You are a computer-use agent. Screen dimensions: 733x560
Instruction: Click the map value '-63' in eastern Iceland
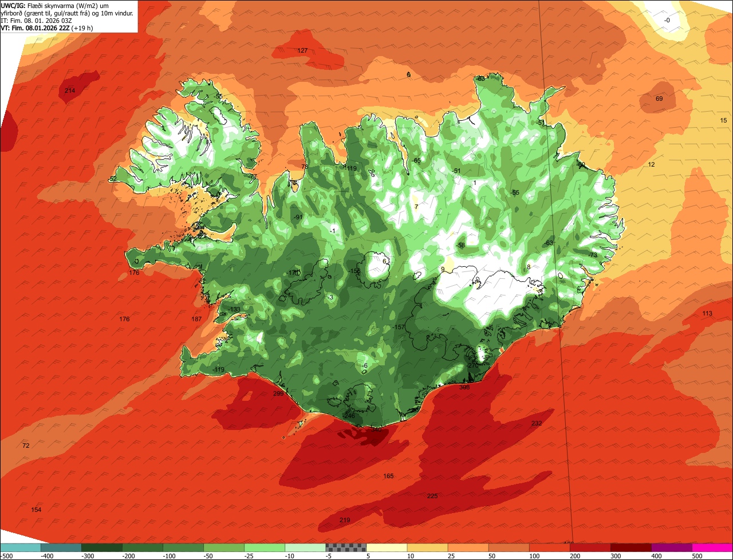(x=549, y=243)
